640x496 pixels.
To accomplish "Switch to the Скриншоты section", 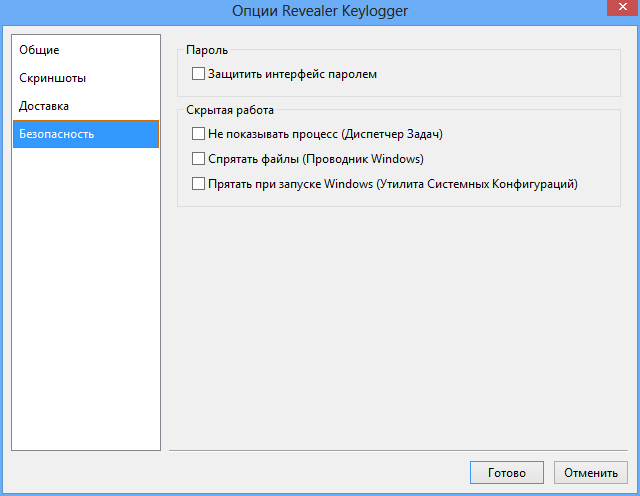I will (86, 78).
